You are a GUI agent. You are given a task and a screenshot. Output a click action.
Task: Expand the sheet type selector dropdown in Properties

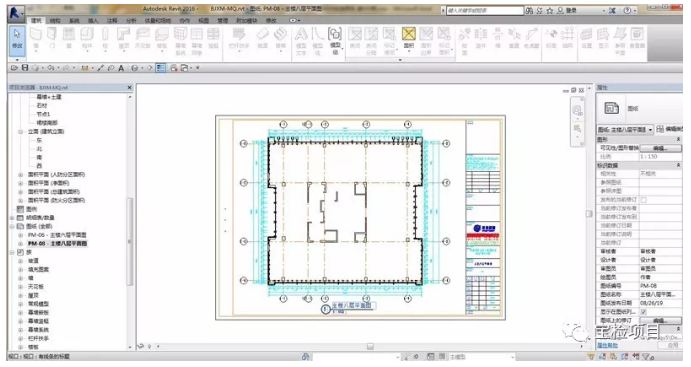pos(650,130)
